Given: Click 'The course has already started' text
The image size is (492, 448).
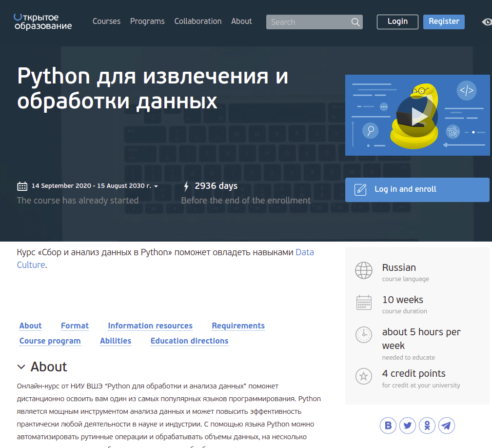Looking at the screenshot, I should pyautogui.click(x=78, y=200).
